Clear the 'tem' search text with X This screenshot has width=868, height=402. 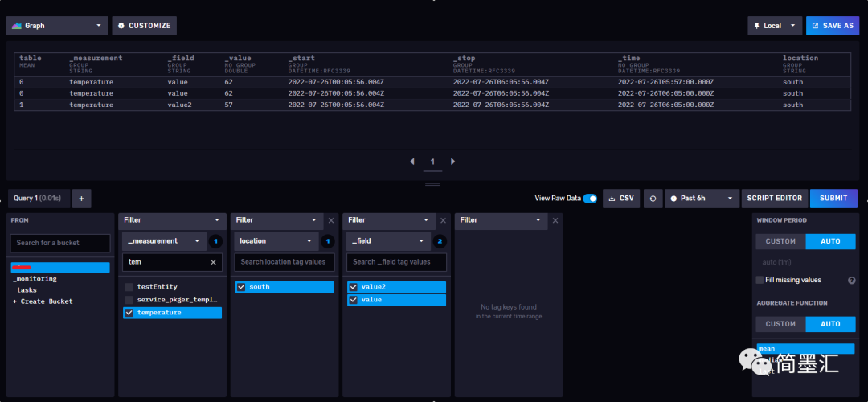(x=213, y=262)
